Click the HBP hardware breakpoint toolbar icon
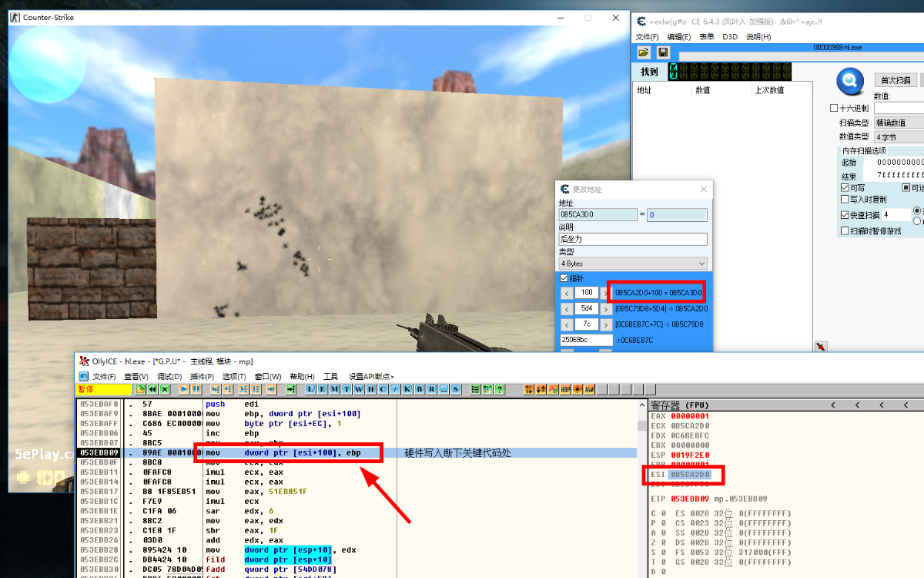This screenshot has width=924, height=578. 566,389
